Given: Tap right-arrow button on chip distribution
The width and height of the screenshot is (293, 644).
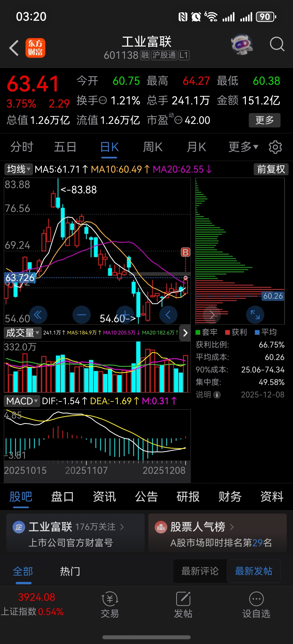Looking at the screenshot, I should (x=212, y=315).
